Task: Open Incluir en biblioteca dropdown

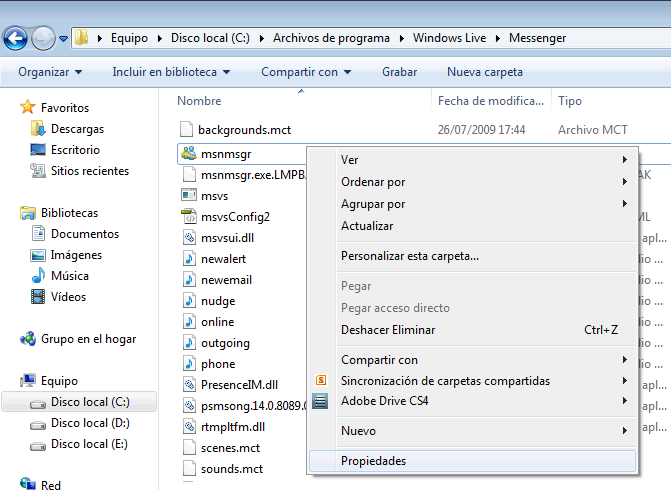Action: point(171,72)
